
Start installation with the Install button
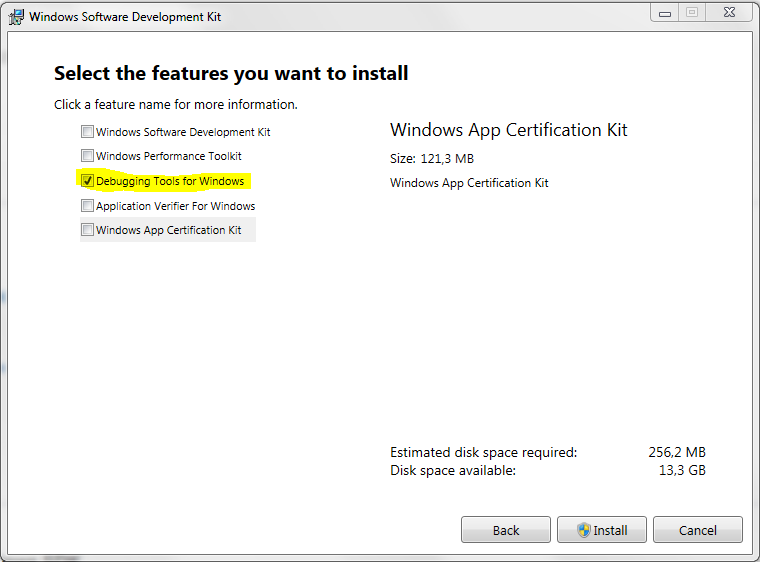(602, 530)
